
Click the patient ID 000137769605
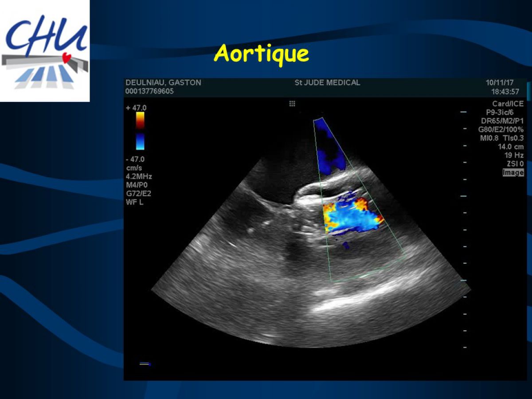point(149,91)
